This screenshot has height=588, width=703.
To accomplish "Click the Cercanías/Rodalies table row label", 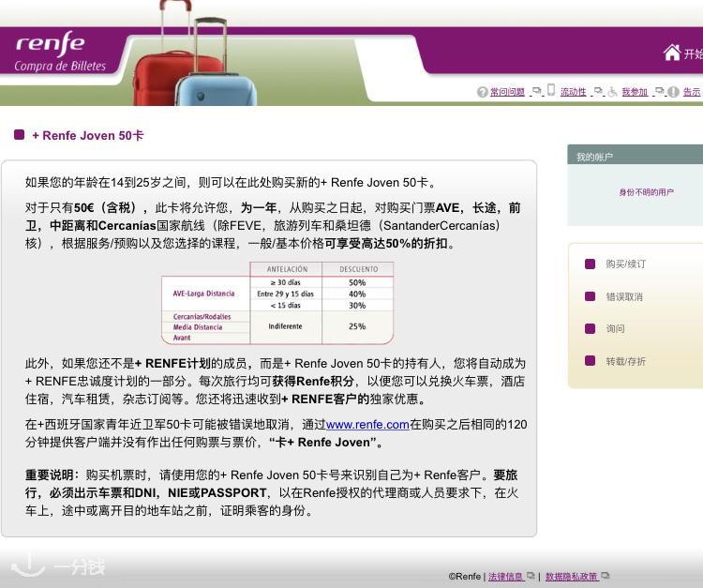I will [202, 317].
